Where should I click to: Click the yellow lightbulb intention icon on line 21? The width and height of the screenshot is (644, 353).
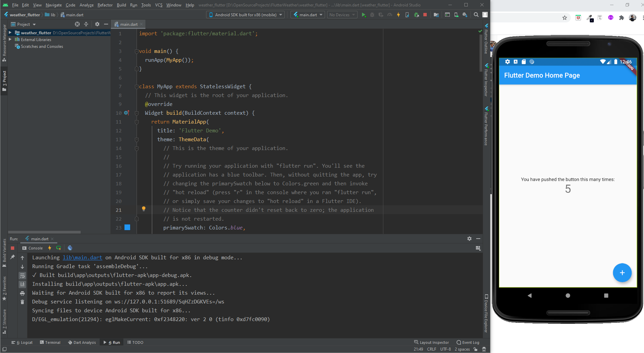pyautogui.click(x=144, y=209)
